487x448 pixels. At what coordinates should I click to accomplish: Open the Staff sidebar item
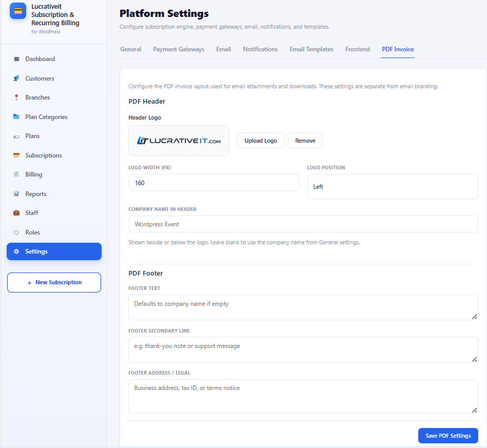[x=54, y=213]
